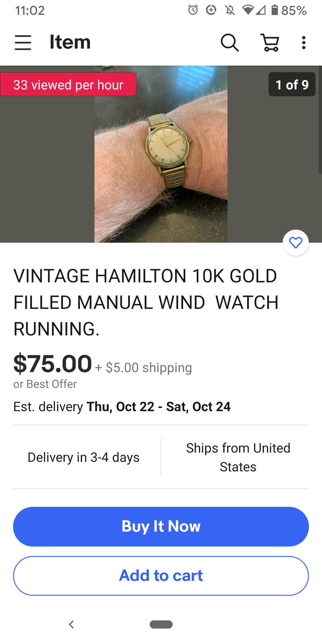The width and height of the screenshot is (322, 644).
Task: Click the Add to cart button
Action: click(x=161, y=576)
